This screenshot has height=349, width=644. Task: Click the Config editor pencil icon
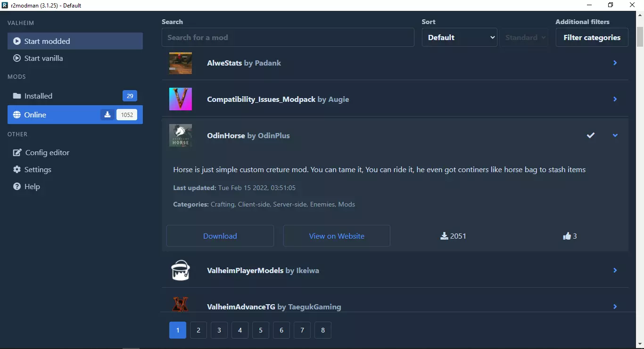(x=17, y=152)
